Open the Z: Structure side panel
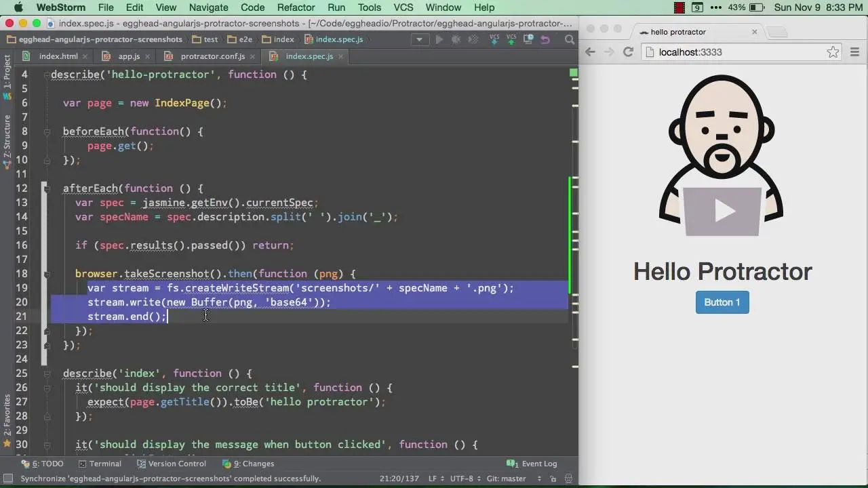Image resolution: width=868 pixels, height=488 pixels. click(7, 141)
